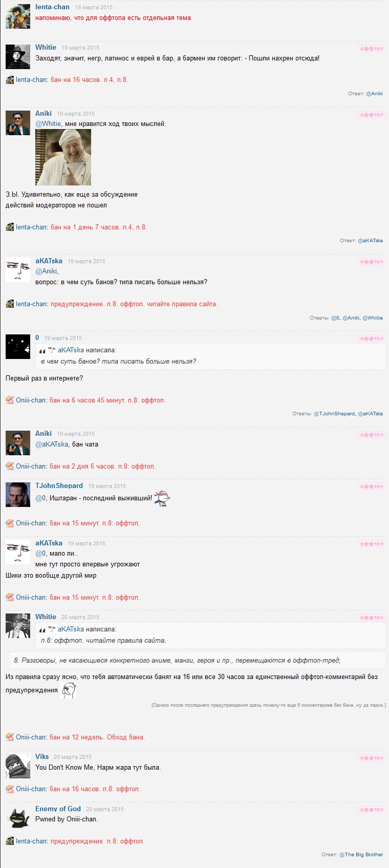Click the lenta-chan moderator name beside 'бан на 16 часов'

click(x=31, y=80)
